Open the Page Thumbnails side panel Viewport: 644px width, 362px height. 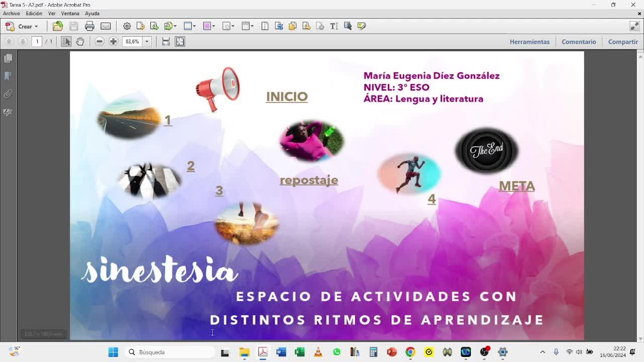pyautogui.click(x=8, y=58)
